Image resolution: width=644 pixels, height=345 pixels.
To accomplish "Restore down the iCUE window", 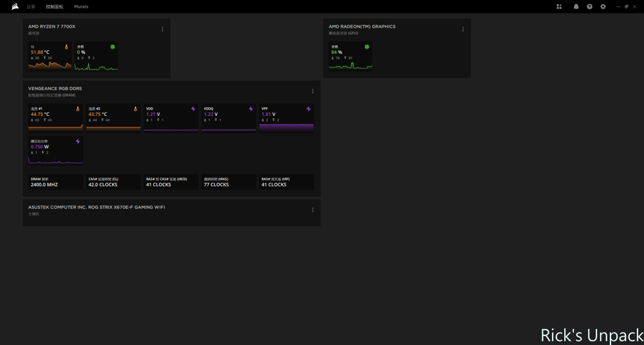I will coord(627,6).
